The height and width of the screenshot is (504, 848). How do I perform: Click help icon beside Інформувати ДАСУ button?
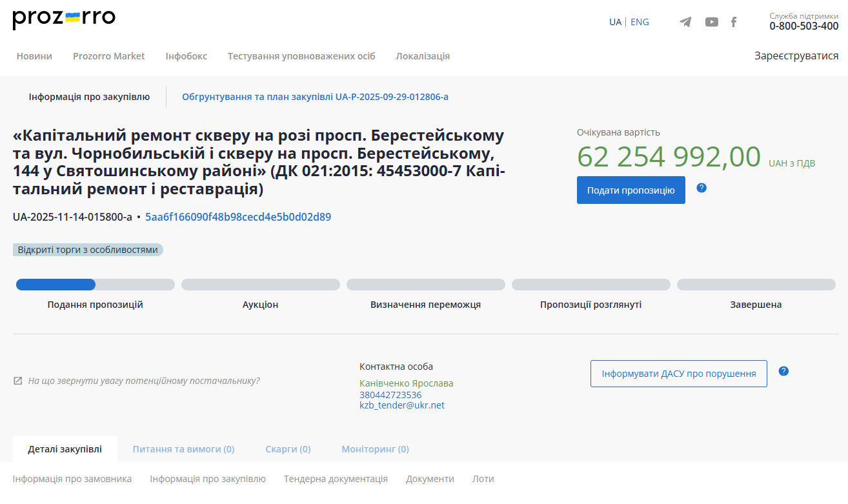(783, 371)
